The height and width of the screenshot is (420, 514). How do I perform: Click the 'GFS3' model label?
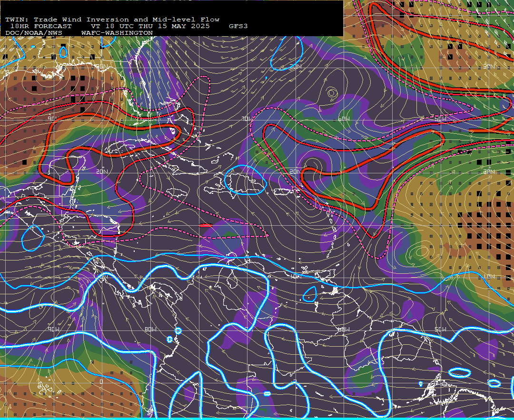[238, 26]
